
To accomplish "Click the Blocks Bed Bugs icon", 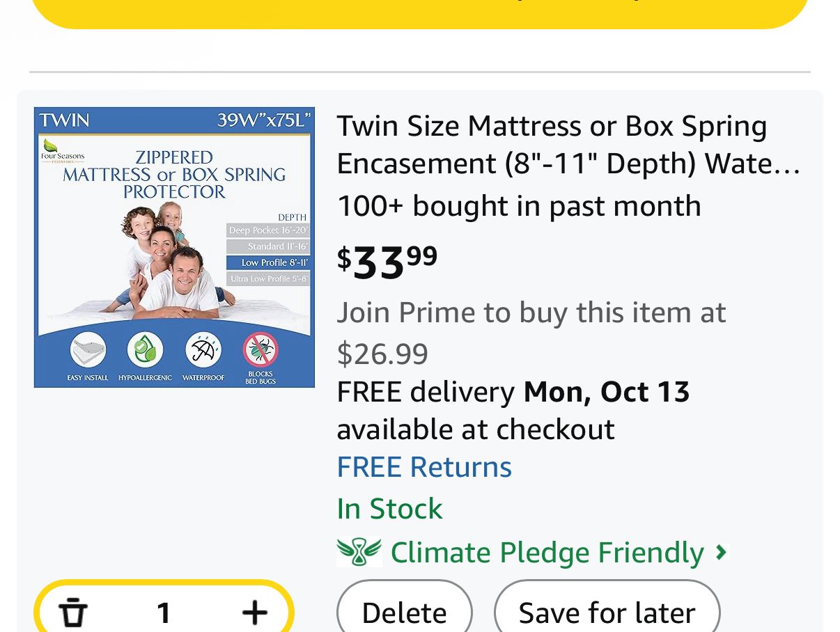I will tap(260, 351).
